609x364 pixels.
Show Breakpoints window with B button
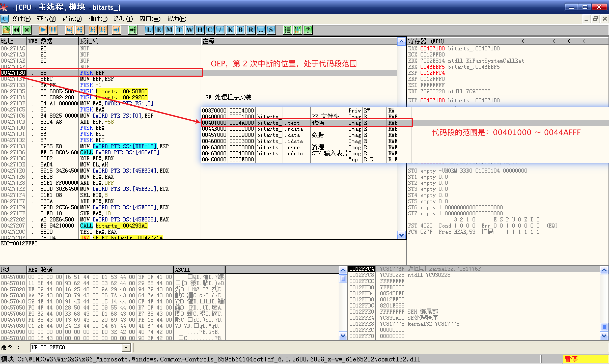pyautogui.click(x=241, y=30)
